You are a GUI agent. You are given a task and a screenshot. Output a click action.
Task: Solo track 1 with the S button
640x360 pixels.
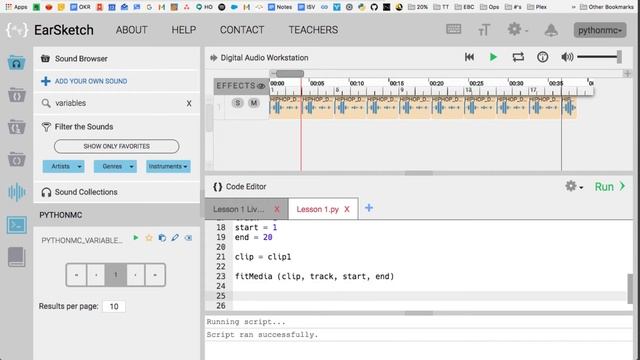238,103
